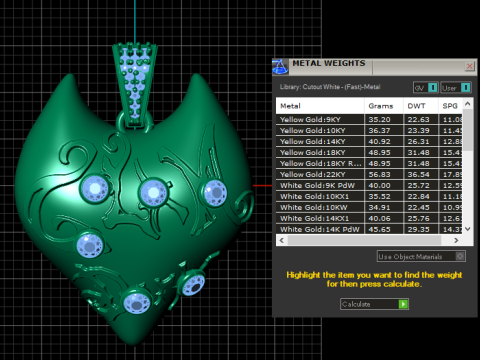Image resolution: width=480 pixels, height=360 pixels.
Task: Select the Yellow Gold:22KY row
Action: coord(369,174)
